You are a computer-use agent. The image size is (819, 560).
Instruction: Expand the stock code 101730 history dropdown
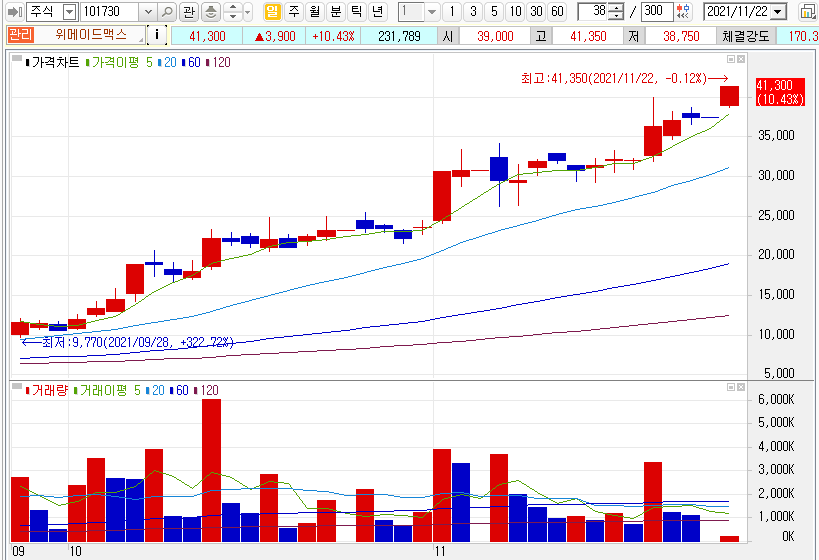coord(148,11)
